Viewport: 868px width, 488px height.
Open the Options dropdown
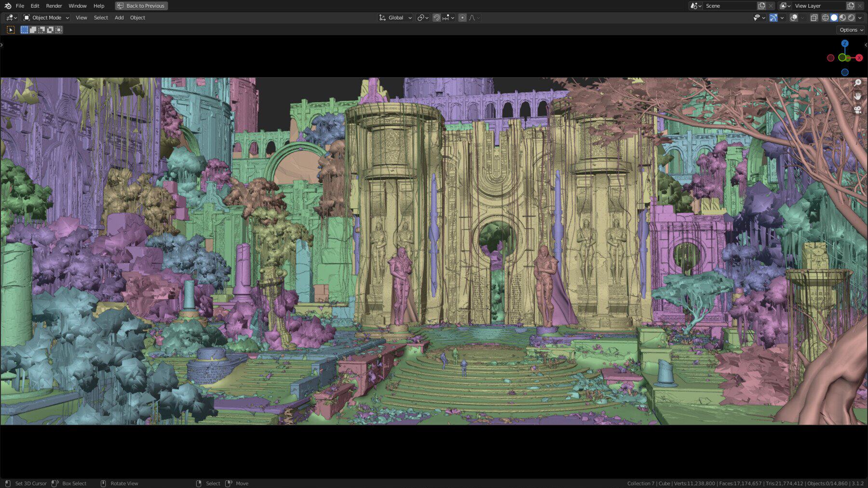coord(851,30)
